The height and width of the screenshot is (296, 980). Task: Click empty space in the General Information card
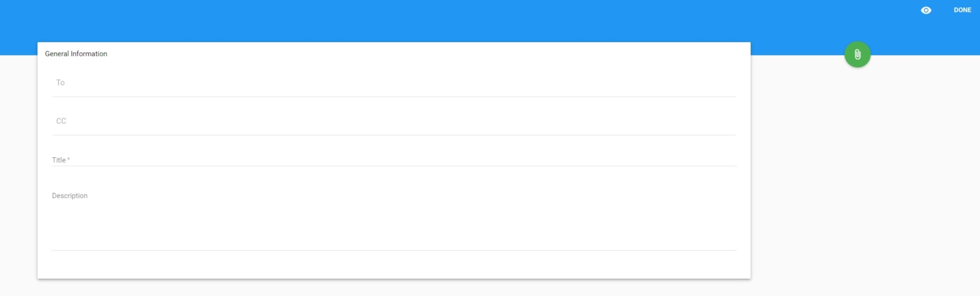coord(394,265)
